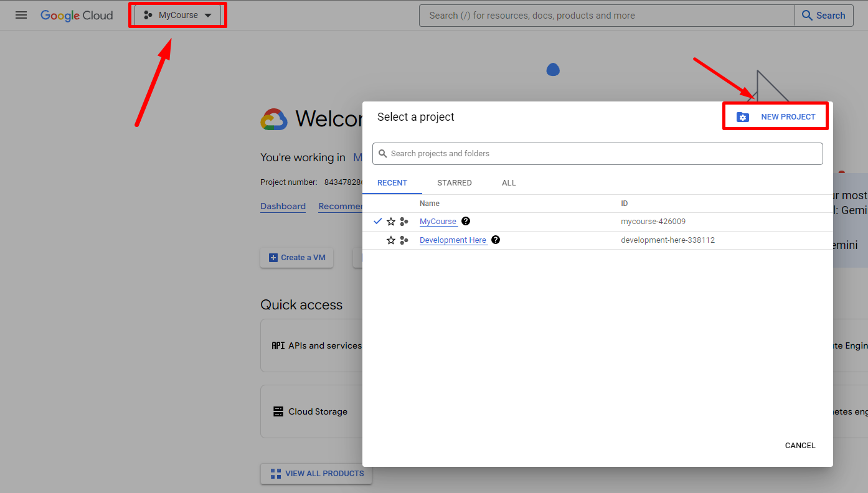Select ID text mycourse-426009

coord(653,222)
